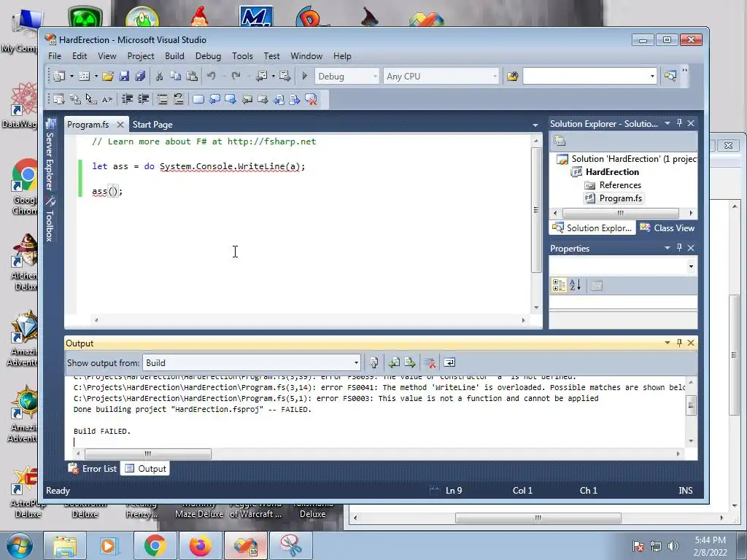This screenshot has height=560, width=747.
Task: Open the active files list dropdown arrow
Action: (535, 125)
